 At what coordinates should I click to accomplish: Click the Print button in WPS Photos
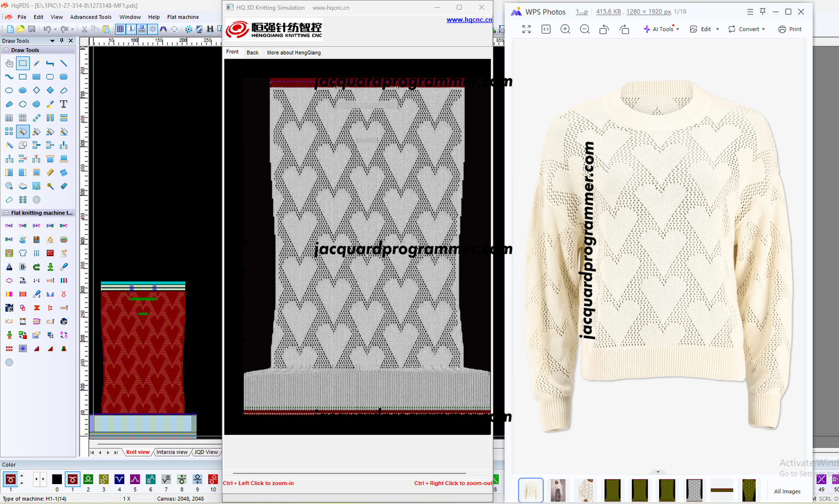(790, 29)
